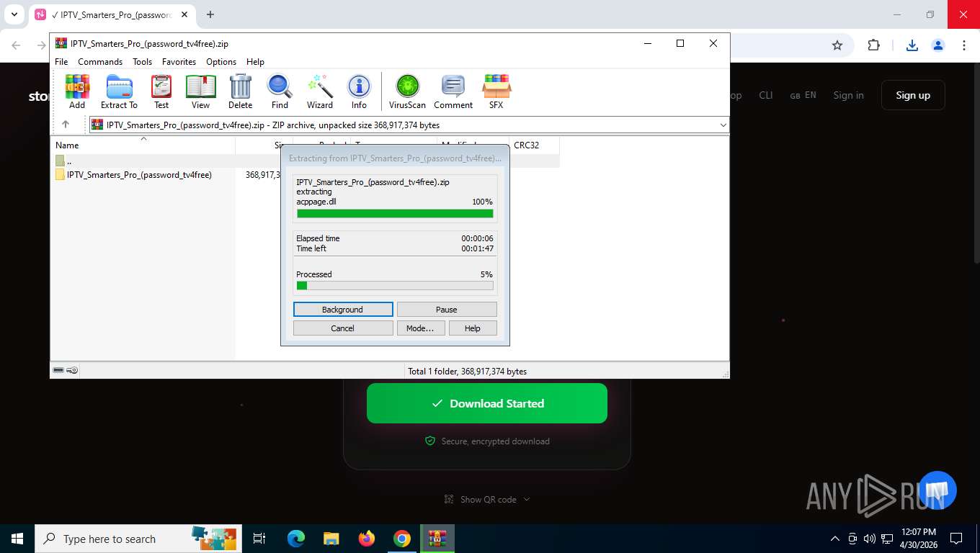Open the View file tool
The image size is (980, 553).
tap(200, 91)
